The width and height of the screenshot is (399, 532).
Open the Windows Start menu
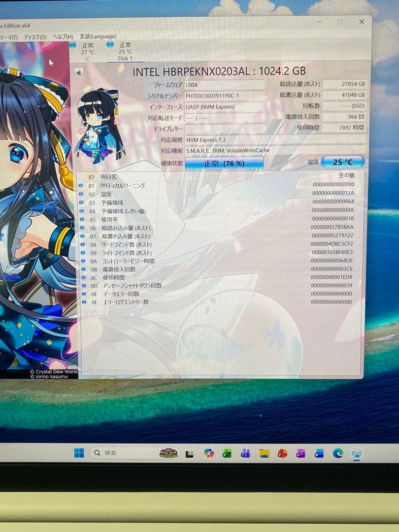tap(79, 453)
